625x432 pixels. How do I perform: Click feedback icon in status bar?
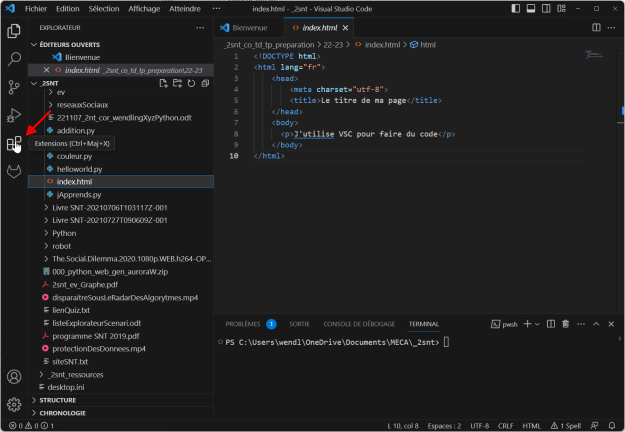point(594,426)
